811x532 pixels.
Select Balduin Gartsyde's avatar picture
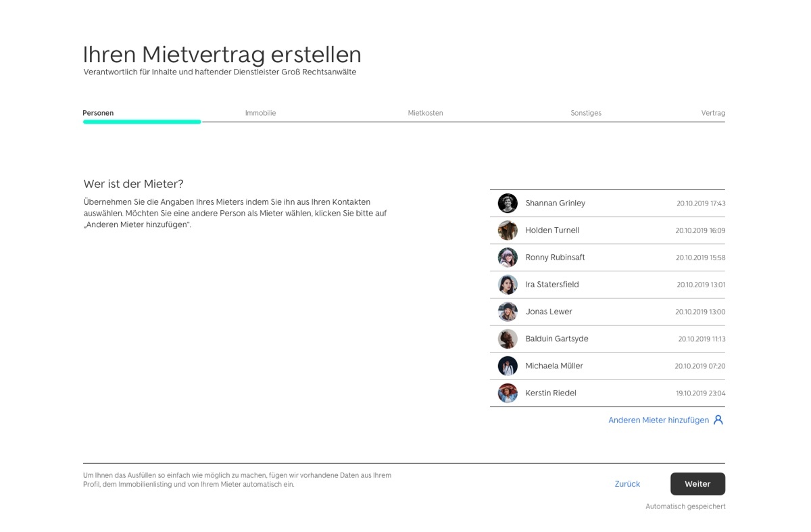(x=508, y=339)
